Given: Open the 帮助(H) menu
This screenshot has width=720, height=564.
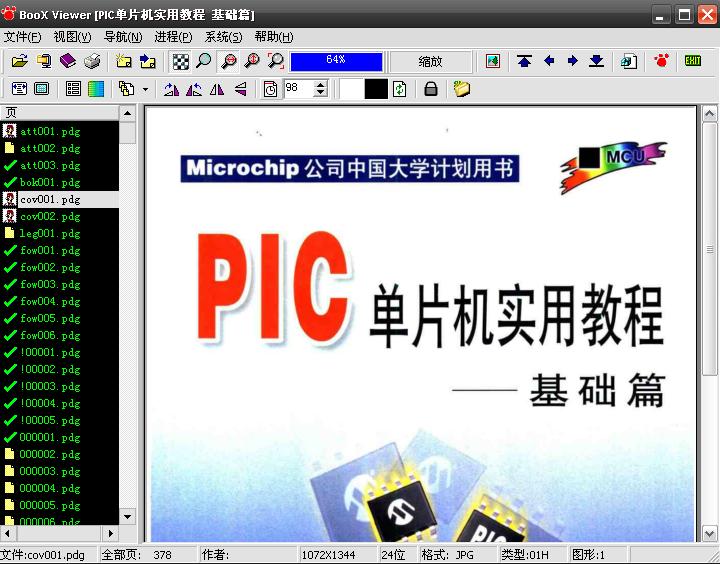Looking at the screenshot, I should tap(274, 37).
